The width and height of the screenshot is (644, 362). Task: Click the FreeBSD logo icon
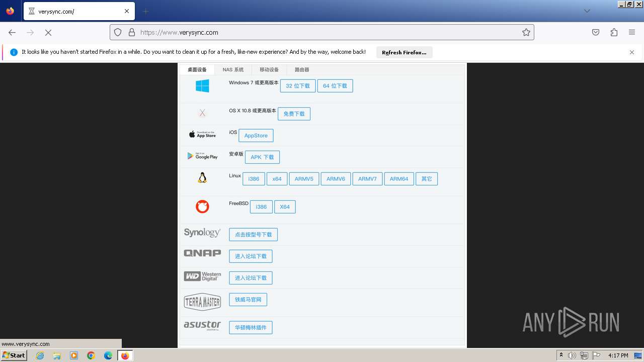202,207
